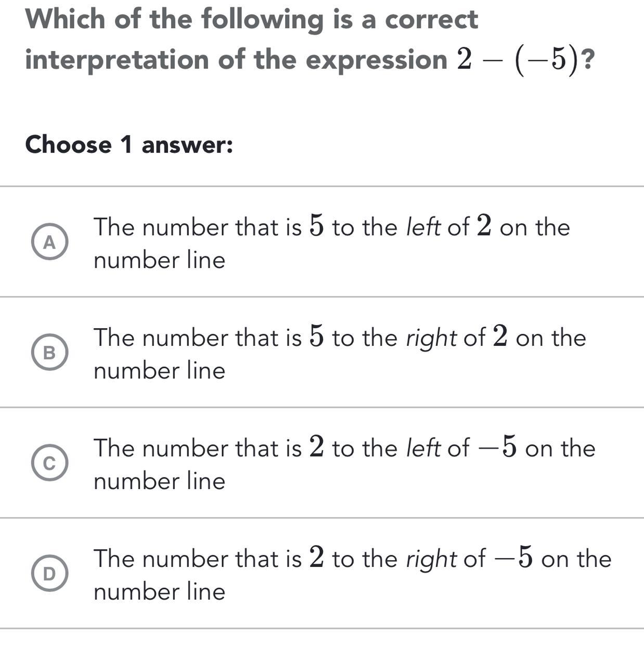Click the italic word 'left' in option C
The width and height of the screenshot is (644, 645).
423,448
